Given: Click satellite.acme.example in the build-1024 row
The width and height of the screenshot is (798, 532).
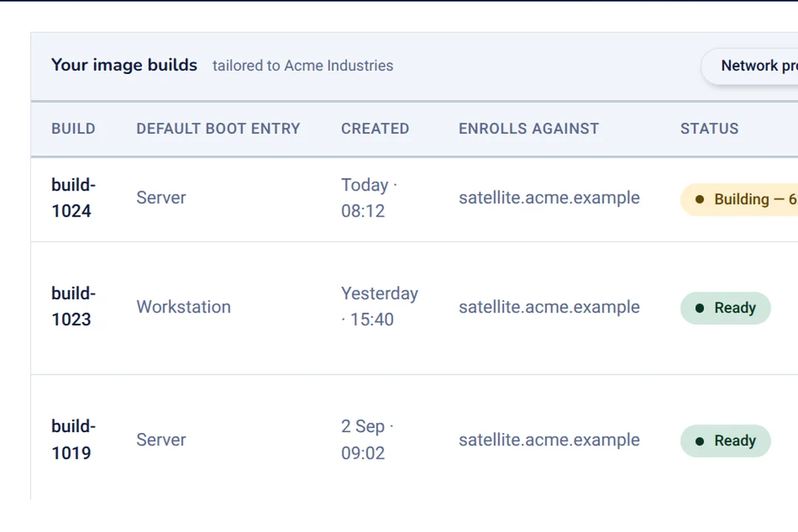Looking at the screenshot, I should [x=549, y=197].
